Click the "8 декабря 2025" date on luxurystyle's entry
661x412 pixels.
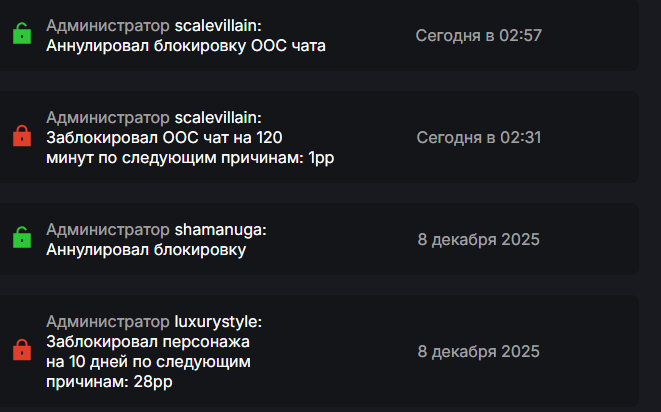[478, 351]
